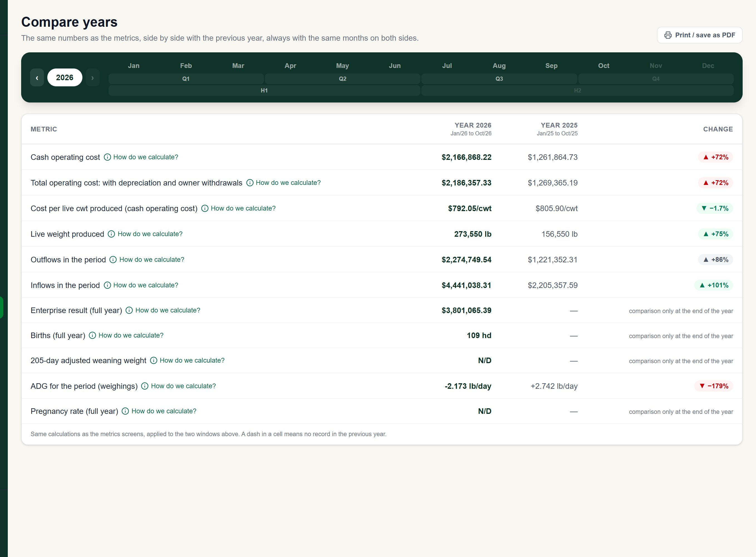
Task: Click the info icon beside Pregnancy rate (full year)
Action: tap(125, 411)
